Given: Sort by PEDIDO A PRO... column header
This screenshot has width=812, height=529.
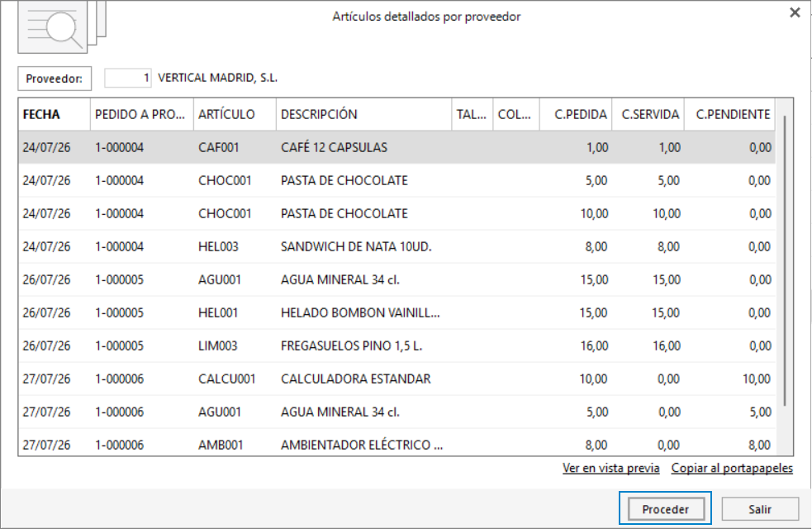Looking at the screenshot, I should tap(142, 115).
